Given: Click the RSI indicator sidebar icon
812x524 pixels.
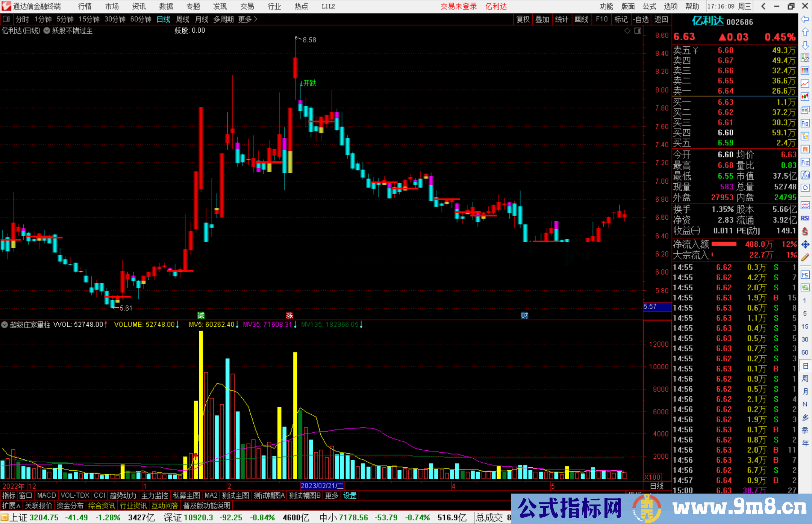Looking at the screenshot, I should click(805, 218).
